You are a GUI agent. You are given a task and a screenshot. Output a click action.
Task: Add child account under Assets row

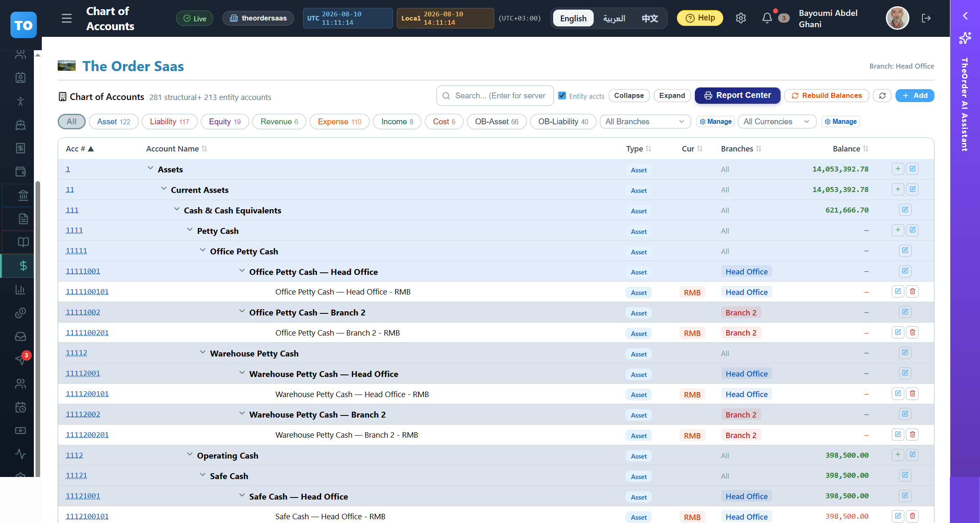tap(898, 169)
